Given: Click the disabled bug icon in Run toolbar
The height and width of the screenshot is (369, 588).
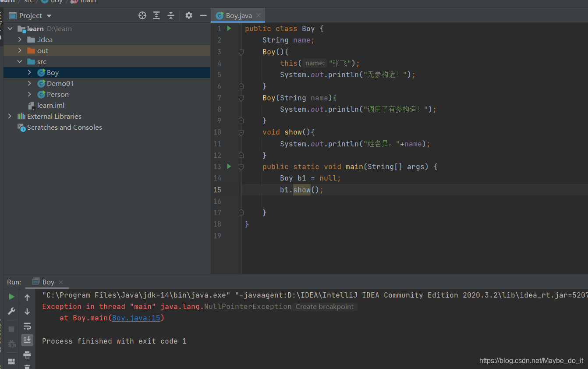Looking at the screenshot, I should [12, 344].
